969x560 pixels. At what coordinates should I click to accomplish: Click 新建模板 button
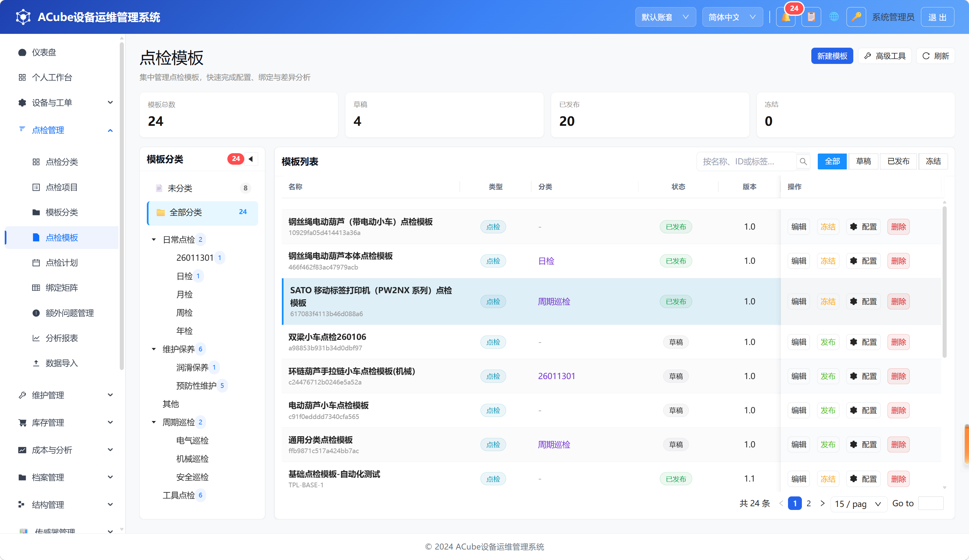[832, 56]
